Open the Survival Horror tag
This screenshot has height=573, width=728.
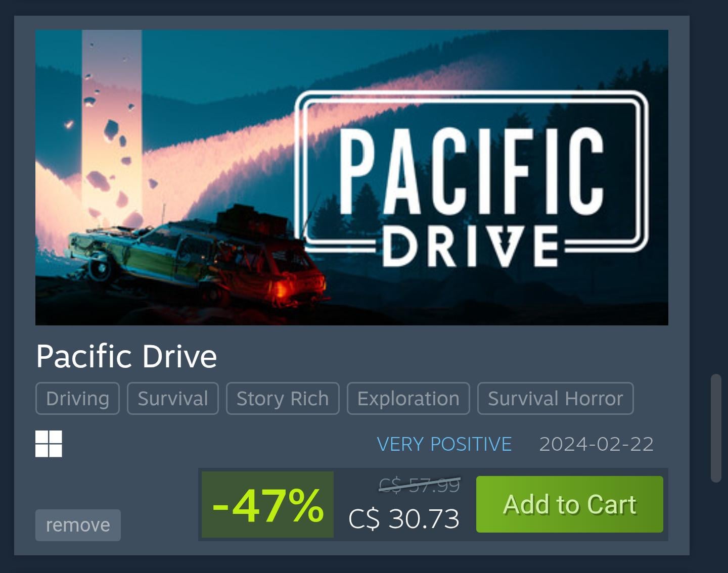tap(555, 398)
